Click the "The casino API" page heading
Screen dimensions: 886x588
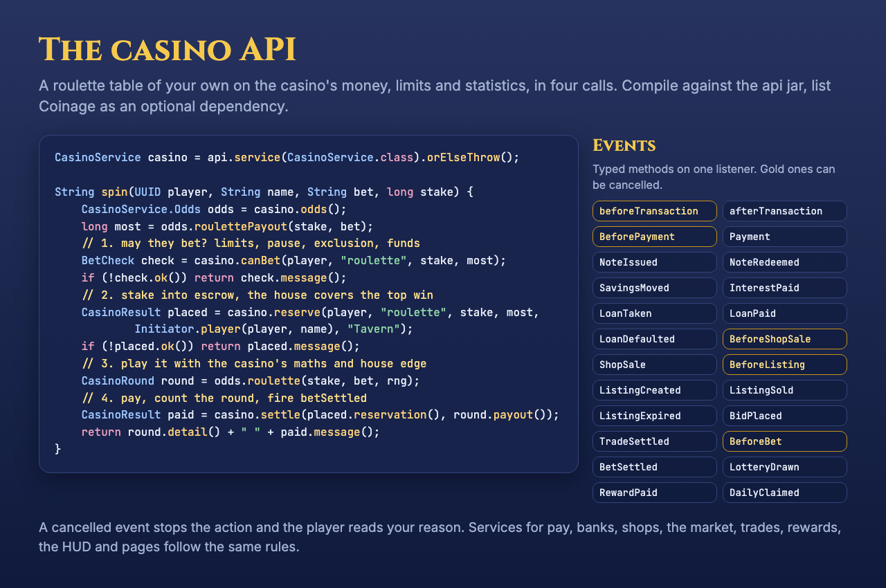point(168,50)
